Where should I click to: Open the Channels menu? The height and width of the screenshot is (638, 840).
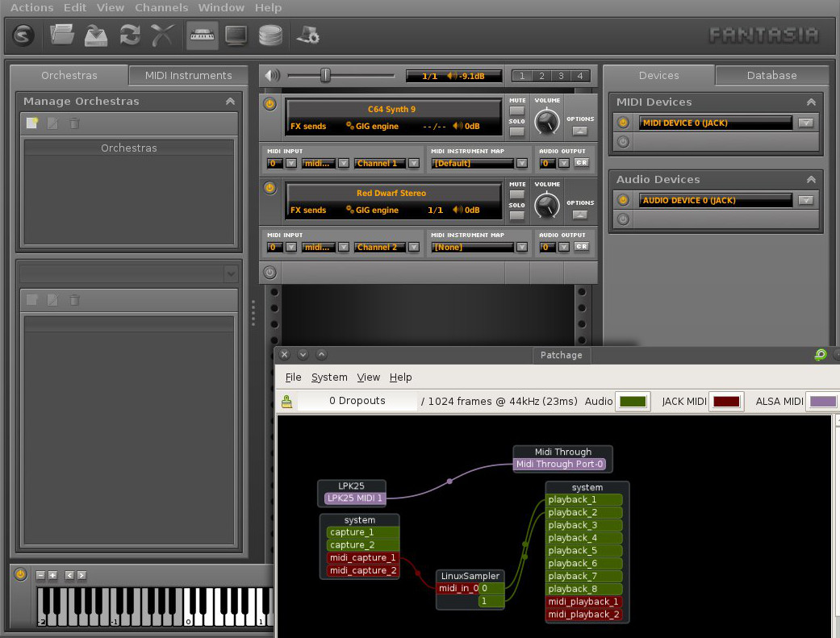(161, 7)
